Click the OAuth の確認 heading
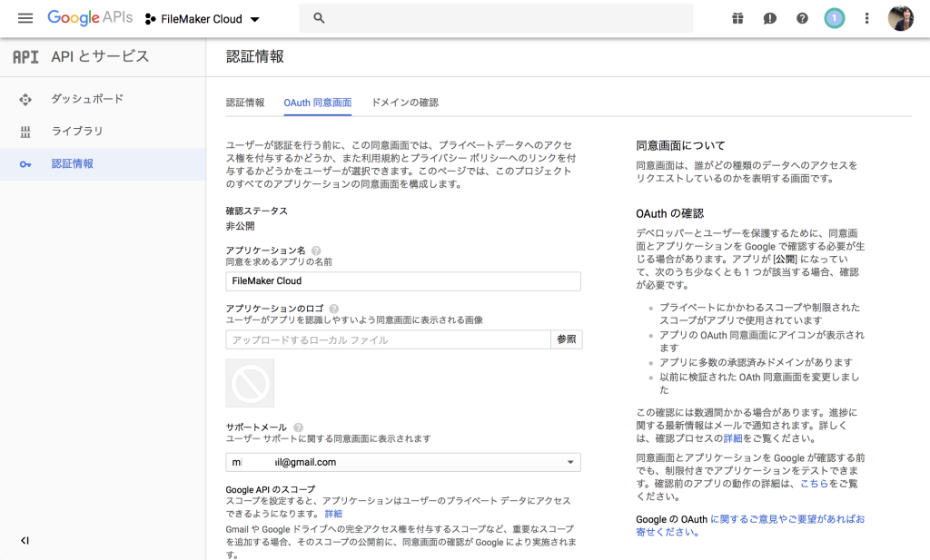Screen dimensions: 930x560 point(669,214)
